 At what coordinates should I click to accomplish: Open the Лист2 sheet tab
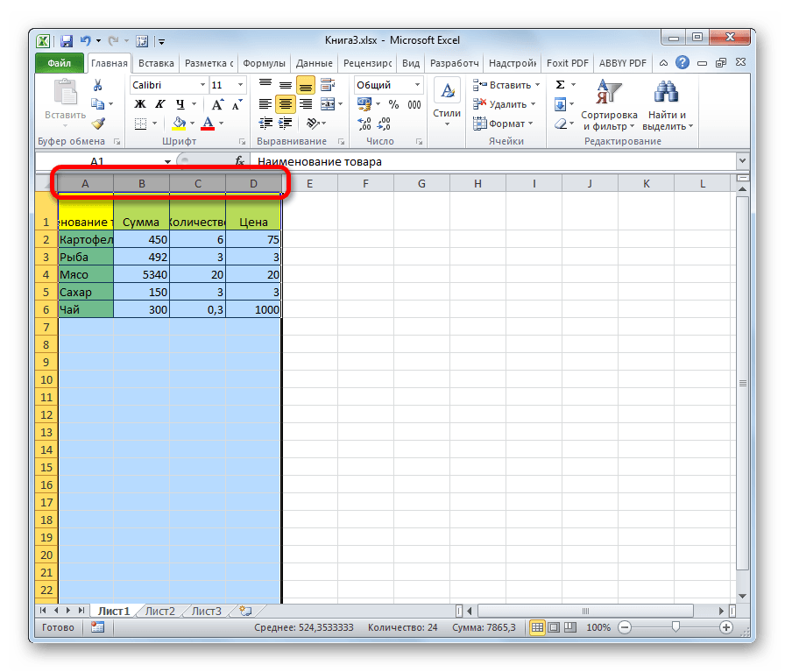click(159, 611)
